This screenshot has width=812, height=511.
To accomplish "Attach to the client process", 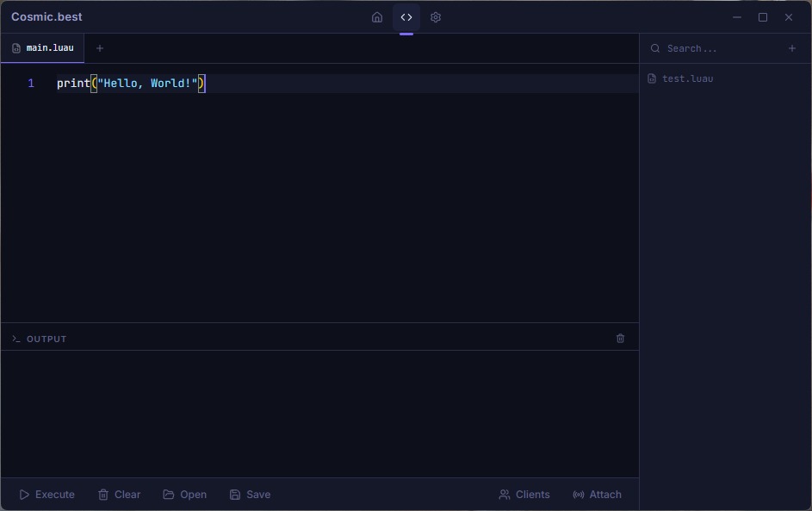I will pos(597,495).
